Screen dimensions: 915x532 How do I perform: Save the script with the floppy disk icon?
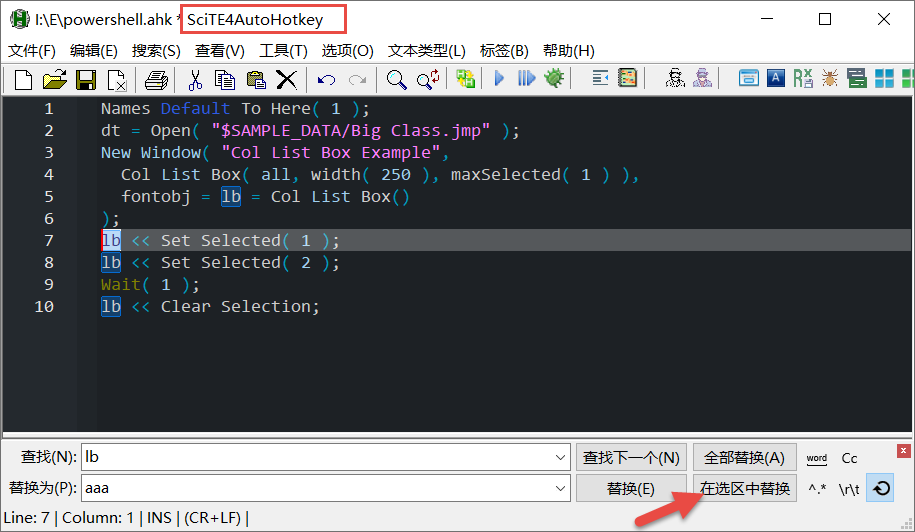point(86,79)
